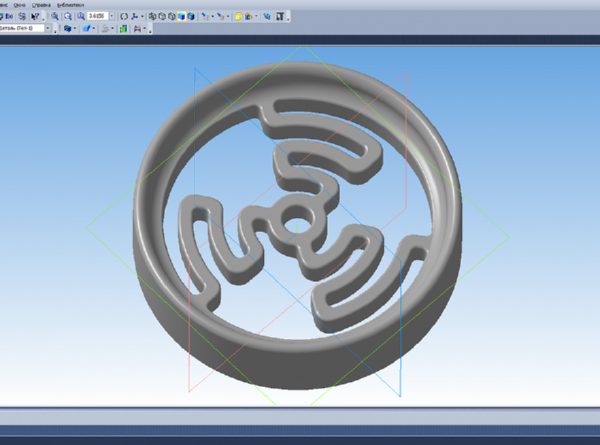Image resolution: width=600 pixels, height=445 pixels.
Task: Click the rebuild model icon with circular arrows
Action: [22, 16]
